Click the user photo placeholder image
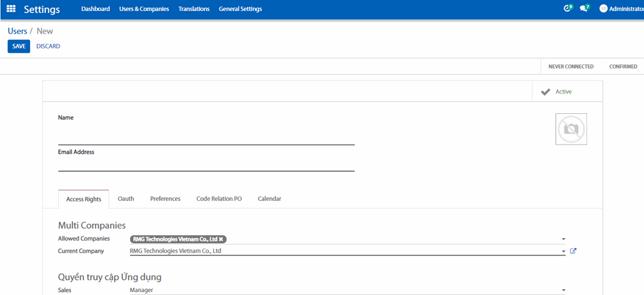Screen dimensions: 644x295 tap(571, 129)
